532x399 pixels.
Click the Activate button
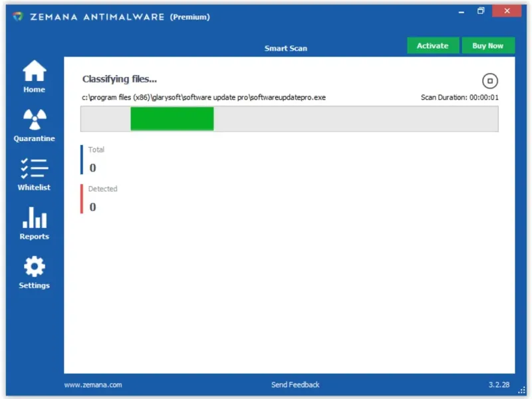click(x=433, y=45)
